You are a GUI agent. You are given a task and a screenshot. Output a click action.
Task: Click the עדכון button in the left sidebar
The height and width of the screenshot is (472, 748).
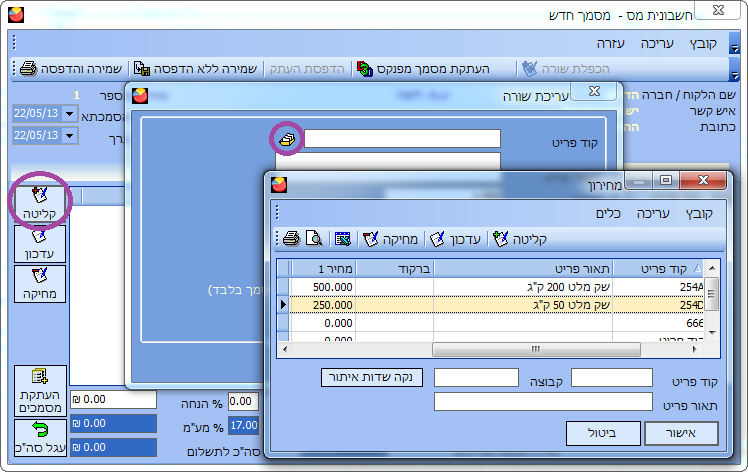40,243
